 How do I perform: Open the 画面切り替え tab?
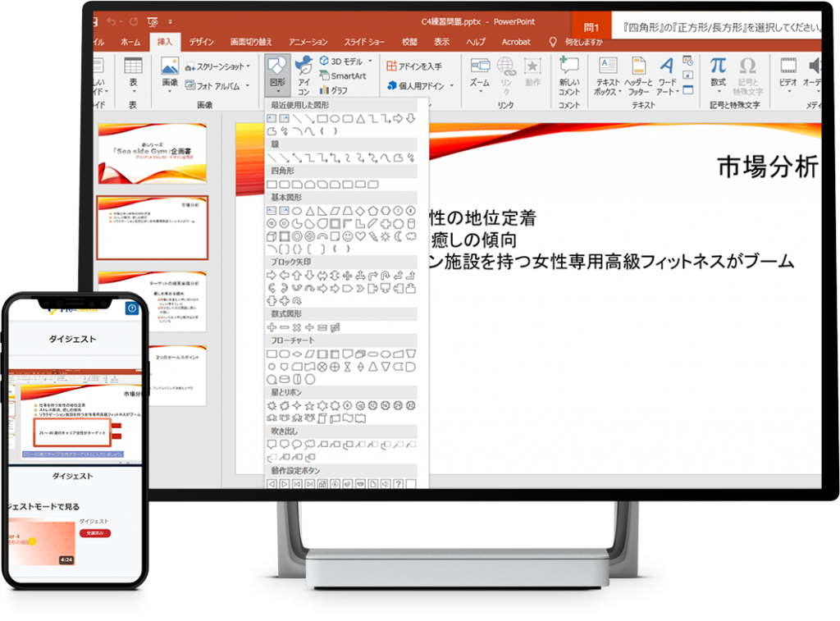pos(251,42)
